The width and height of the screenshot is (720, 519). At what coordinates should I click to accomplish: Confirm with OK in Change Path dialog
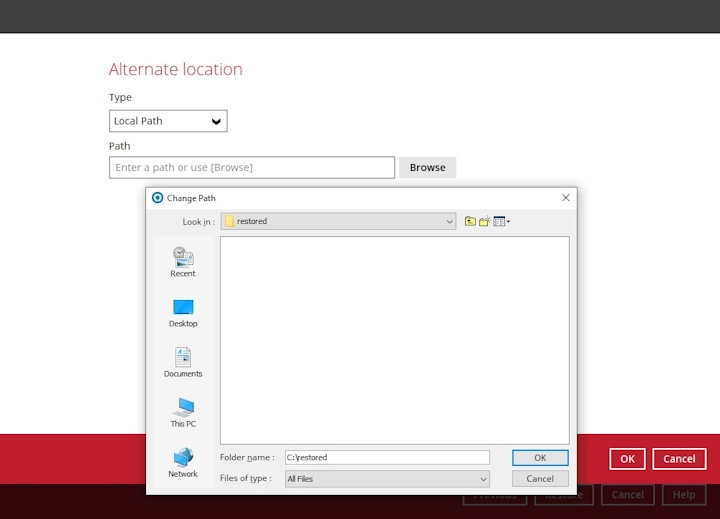click(x=540, y=458)
